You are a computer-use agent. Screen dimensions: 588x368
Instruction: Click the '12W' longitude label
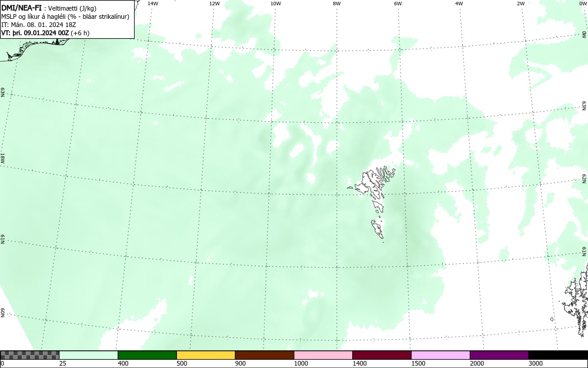coord(214,4)
